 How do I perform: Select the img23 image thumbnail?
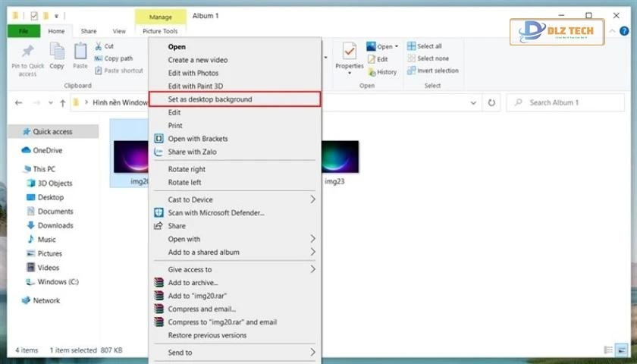(x=334, y=158)
